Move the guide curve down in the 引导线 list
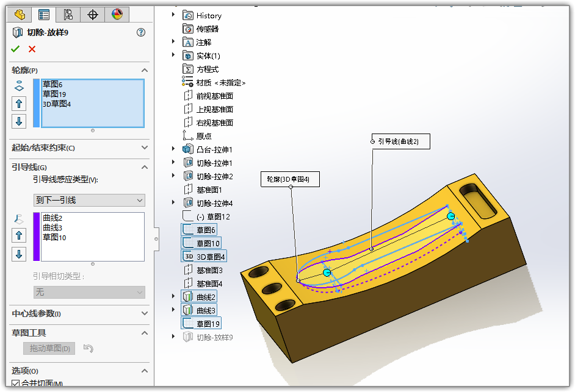575x392 pixels. (19, 254)
